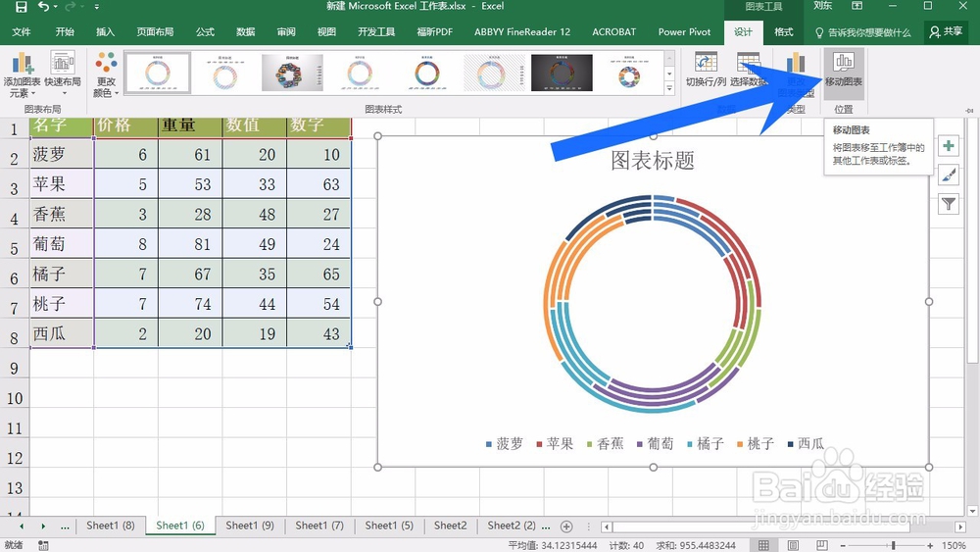Open the ABBYY FineReader 12 tab
The image size is (980, 552).
coord(522,32)
